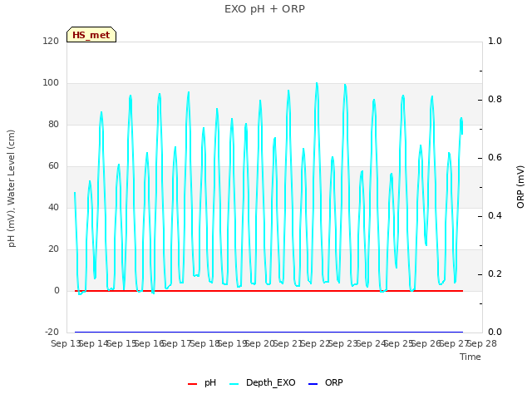Viewport: 532px width, 399px height.
Task: Click the left axis -20 tick label
Action: (x=52, y=332)
